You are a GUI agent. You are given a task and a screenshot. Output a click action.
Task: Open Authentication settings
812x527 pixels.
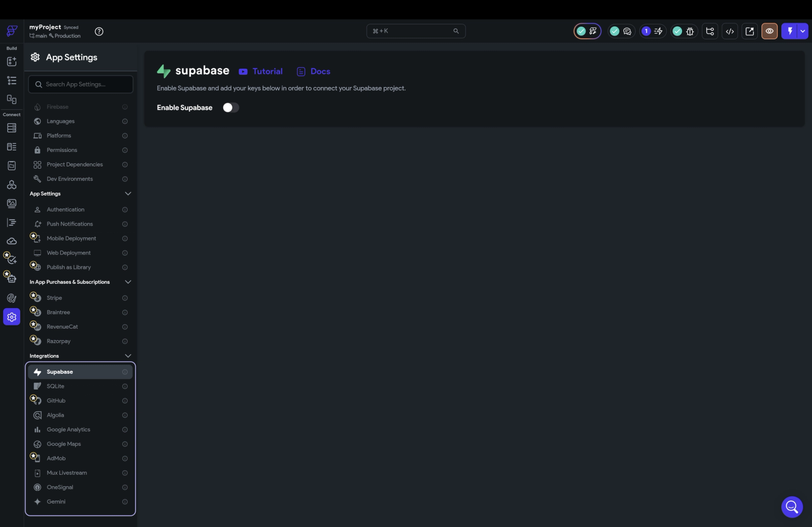coord(80,209)
